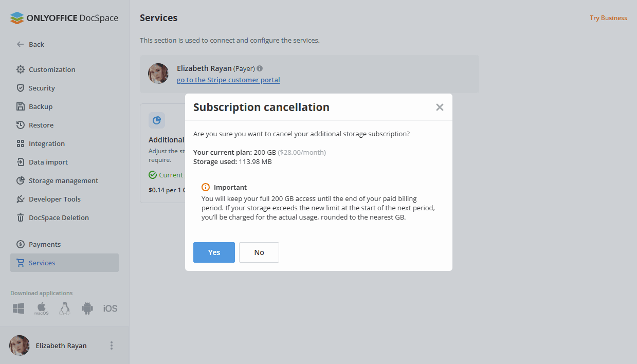Screen dimensions: 637x364
Task: Go Back using the arrow icon
Action: point(21,44)
